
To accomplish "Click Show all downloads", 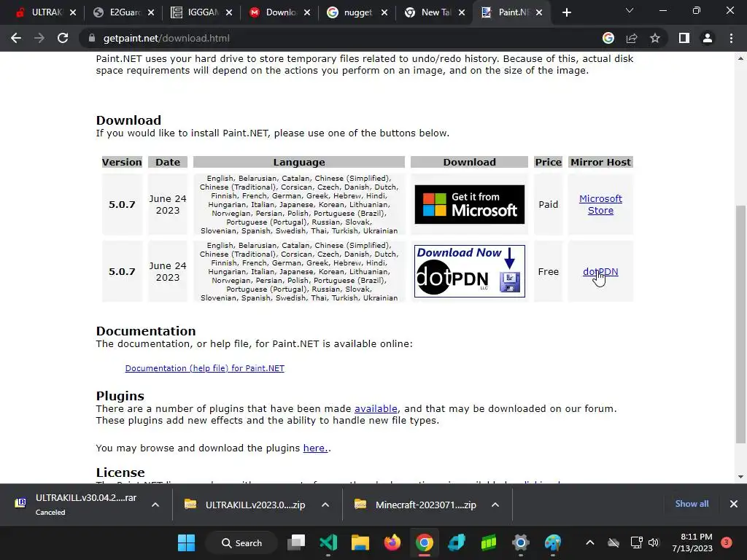I will (x=692, y=504).
